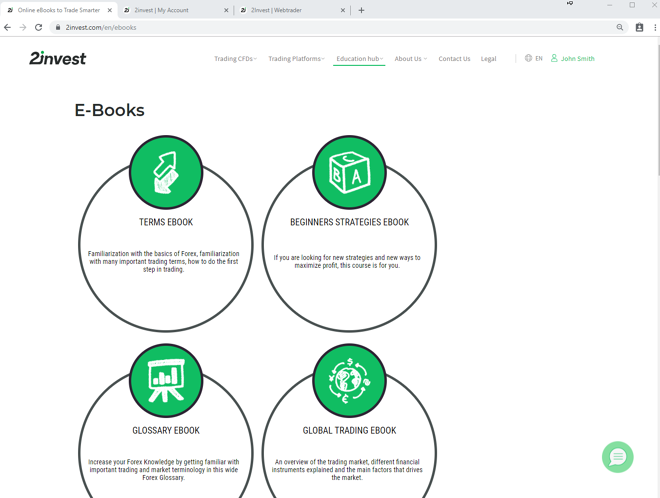The image size is (660, 498).
Task: Select the Online eBooks to Trade Smarter tab
Action: tap(59, 10)
